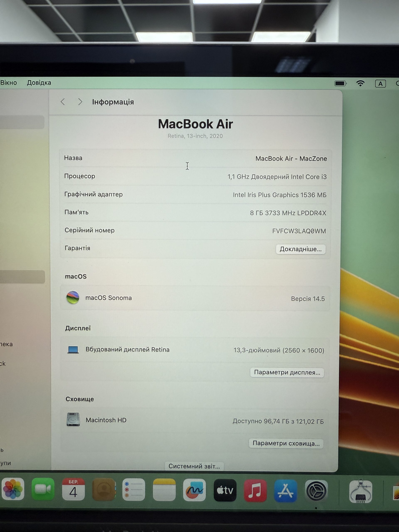This screenshot has height=532, width=399.
Task: Launch Freeform from the Dock
Action: [x=194, y=490]
